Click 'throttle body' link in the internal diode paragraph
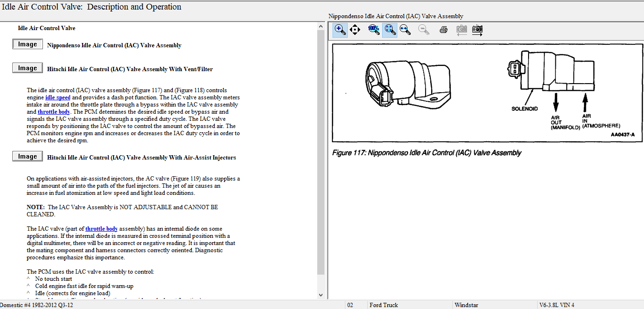Screen dimensions: 644x309 (x=101, y=229)
